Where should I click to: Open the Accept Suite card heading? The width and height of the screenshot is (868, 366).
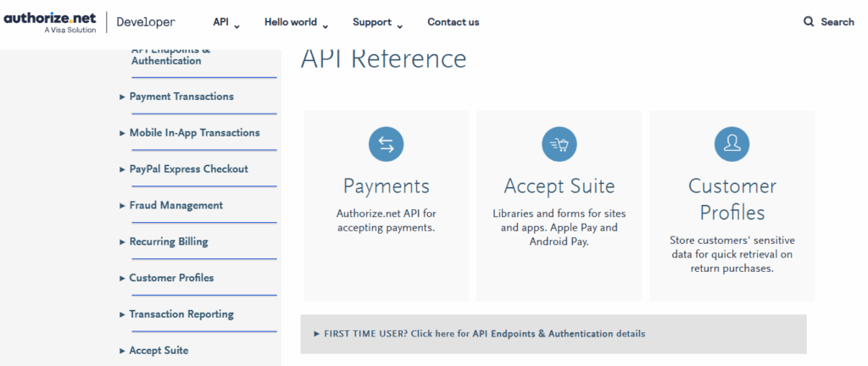coord(559,186)
